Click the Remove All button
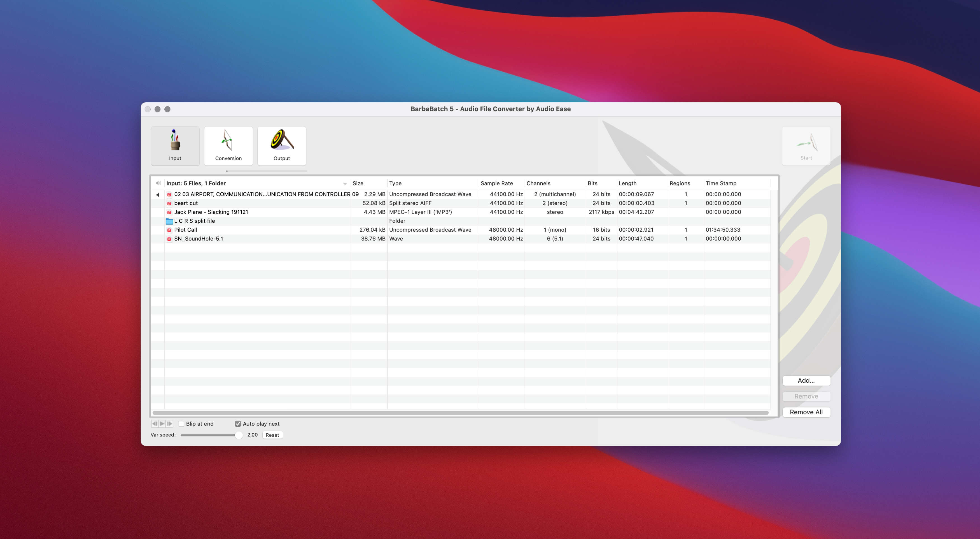The image size is (980, 539). [806, 412]
